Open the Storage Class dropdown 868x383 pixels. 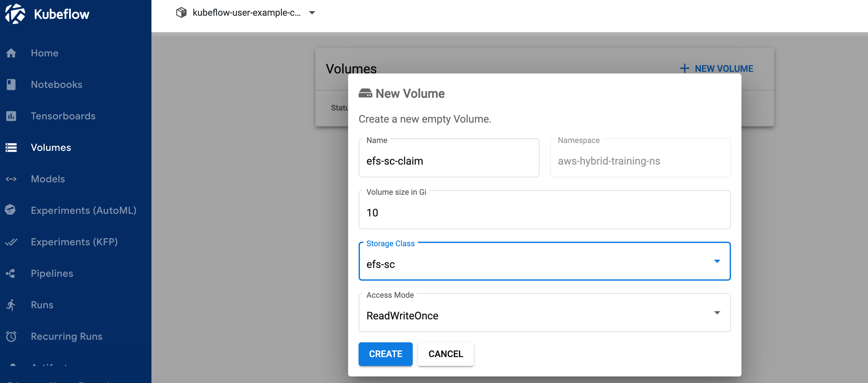[544, 264]
